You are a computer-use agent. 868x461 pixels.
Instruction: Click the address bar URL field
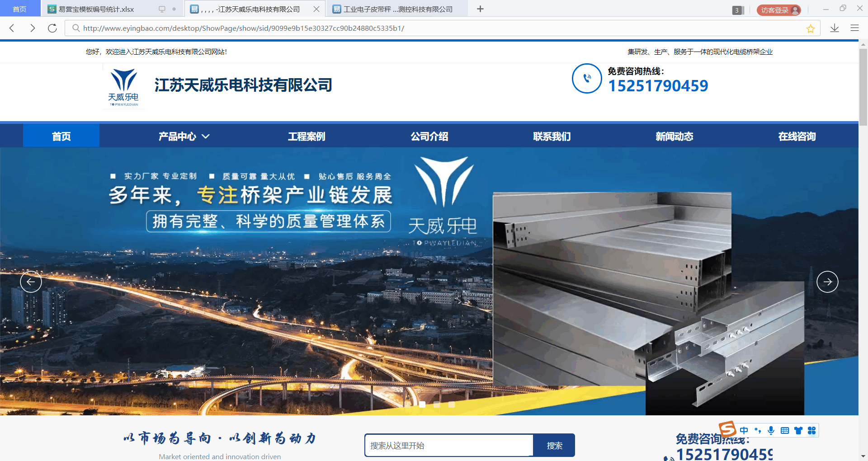coord(443,28)
